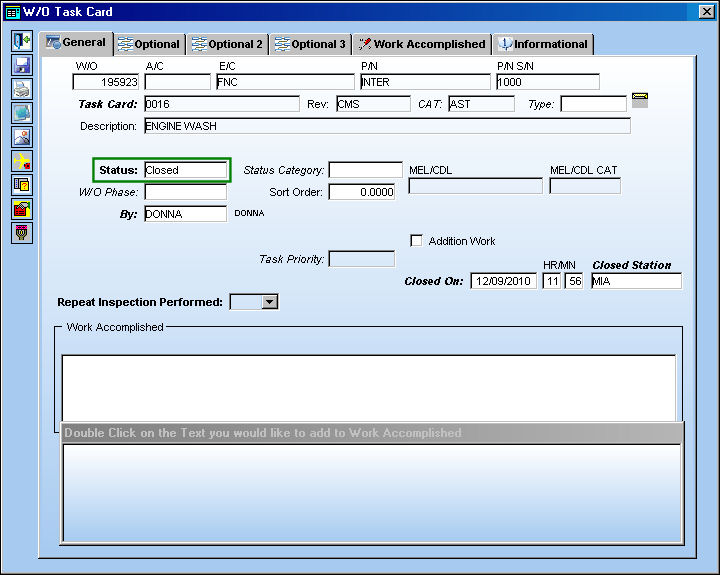Click the Sort Order field 0.0000
Image resolution: width=720 pixels, height=575 pixels.
[362, 192]
